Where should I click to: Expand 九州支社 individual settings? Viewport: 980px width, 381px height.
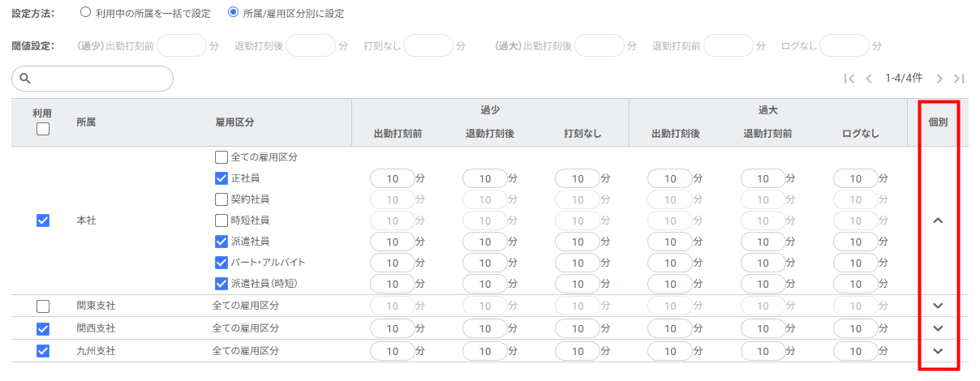click(x=939, y=351)
